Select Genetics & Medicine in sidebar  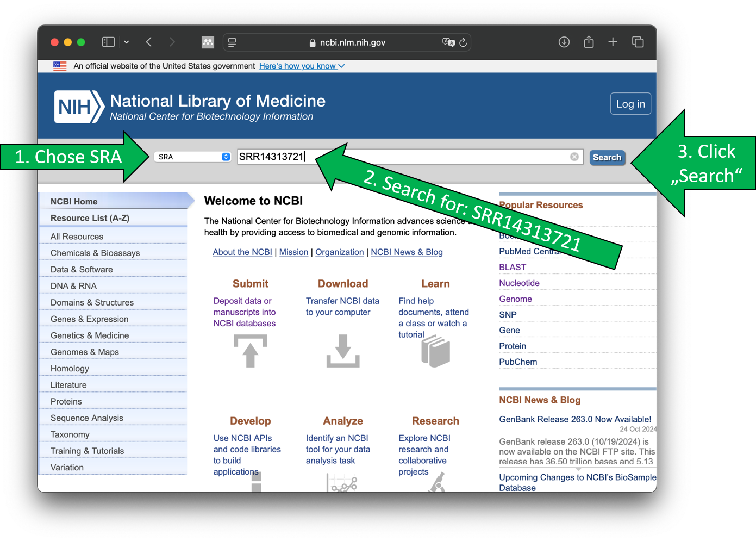[x=90, y=335]
